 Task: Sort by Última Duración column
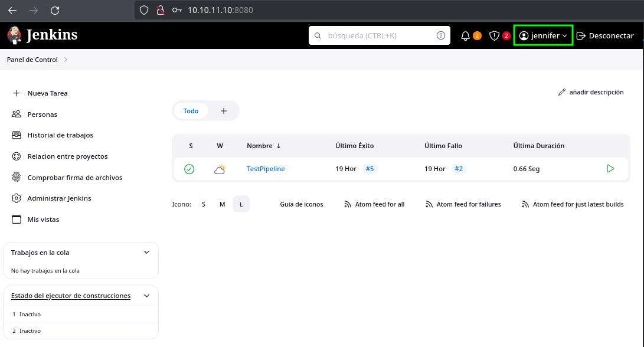tap(539, 146)
